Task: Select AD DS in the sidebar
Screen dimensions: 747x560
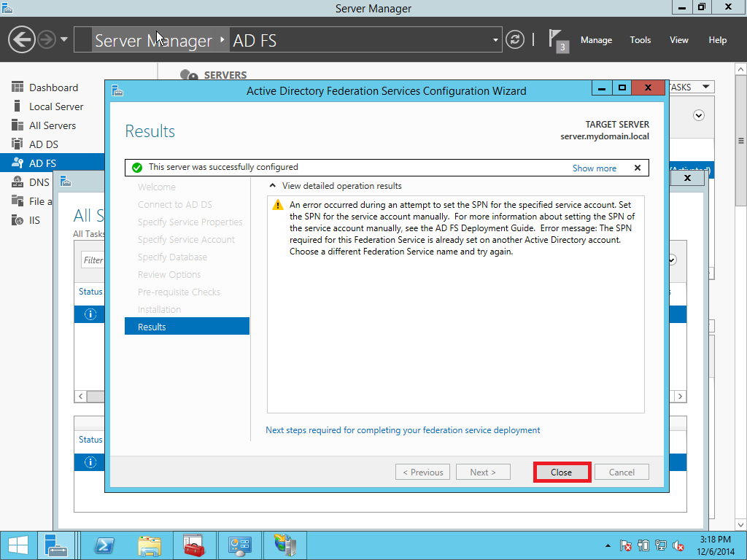Action: (43, 144)
